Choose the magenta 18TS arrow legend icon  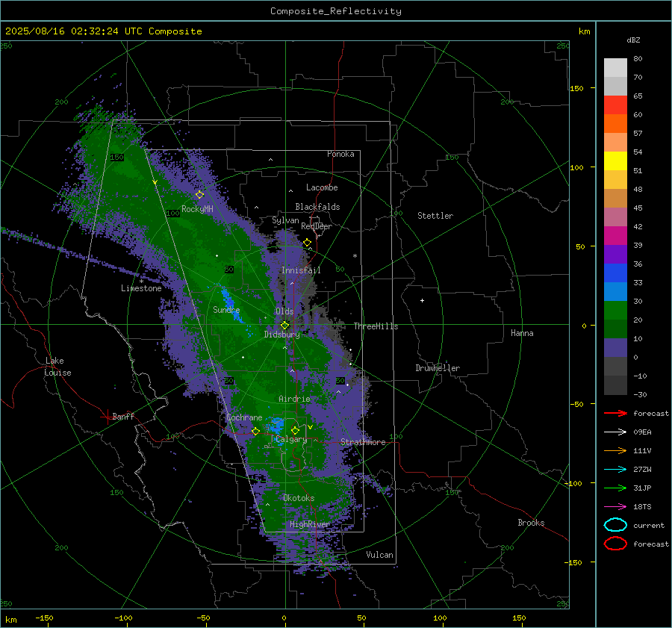tap(615, 507)
